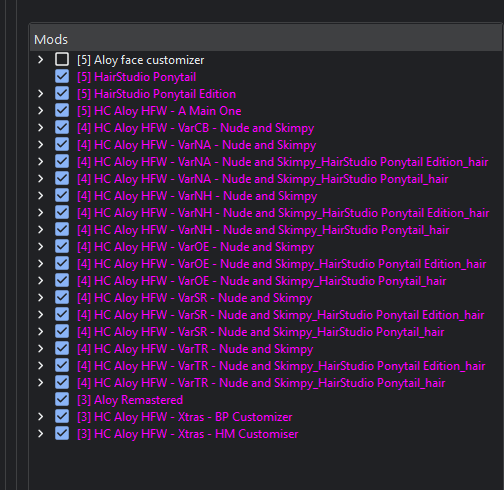The width and height of the screenshot is (504, 490).
Task: Expand the HairStudio Ponytail Edition row
Action: click(x=41, y=94)
